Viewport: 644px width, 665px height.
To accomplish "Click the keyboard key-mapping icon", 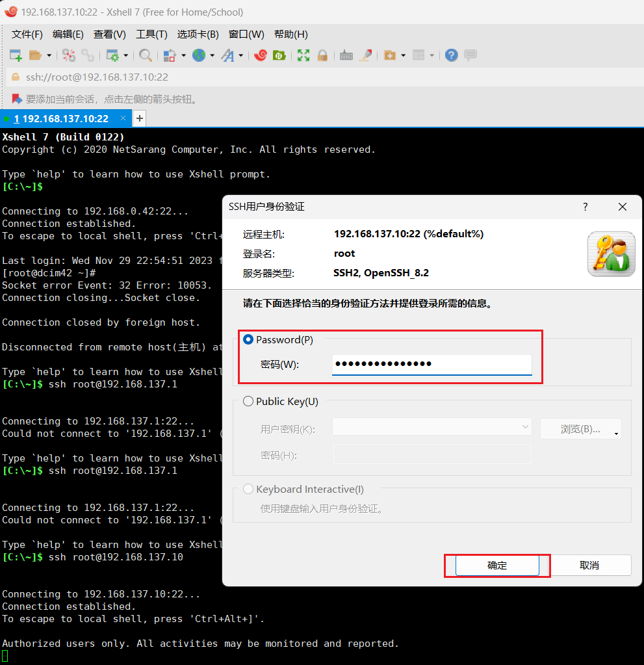I will pos(346,55).
